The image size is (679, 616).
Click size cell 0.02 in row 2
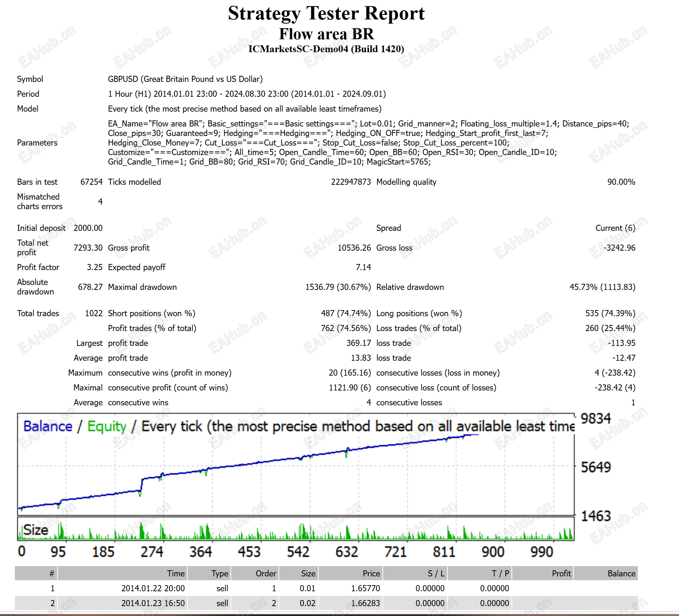[308, 603]
